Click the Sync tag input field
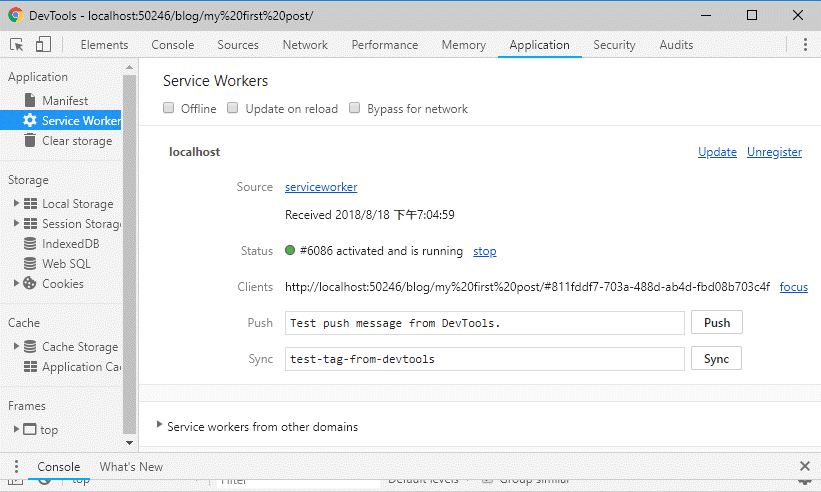The height and width of the screenshot is (492, 821). [x=484, y=359]
